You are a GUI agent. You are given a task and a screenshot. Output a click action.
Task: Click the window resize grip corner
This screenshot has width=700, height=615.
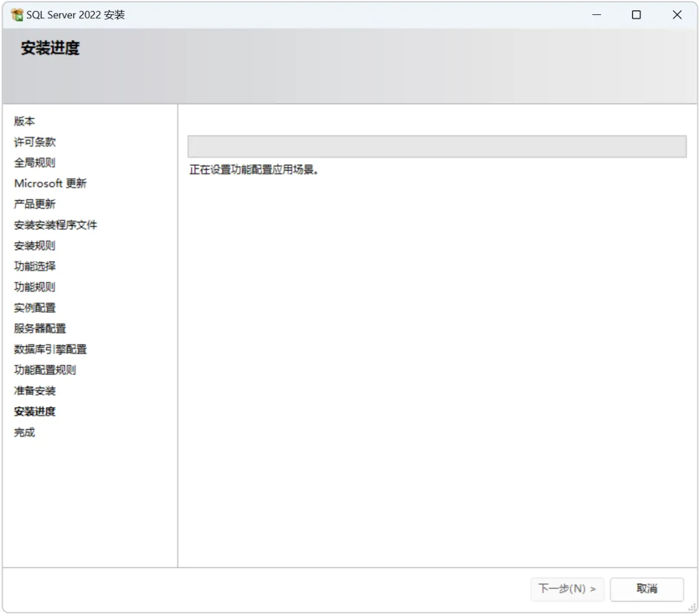coord(692,607)
